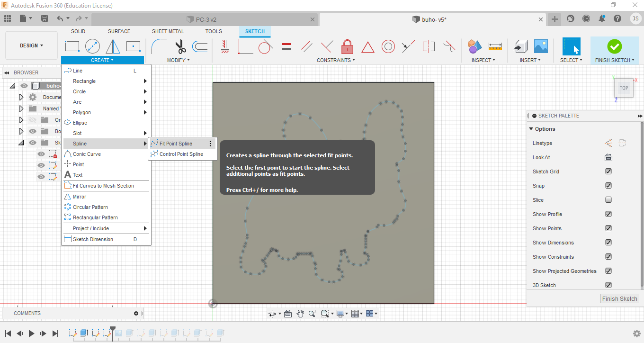Open the INSERT dropdown
The height and width of the screenshot is (343, 644).
click(530, 60)
